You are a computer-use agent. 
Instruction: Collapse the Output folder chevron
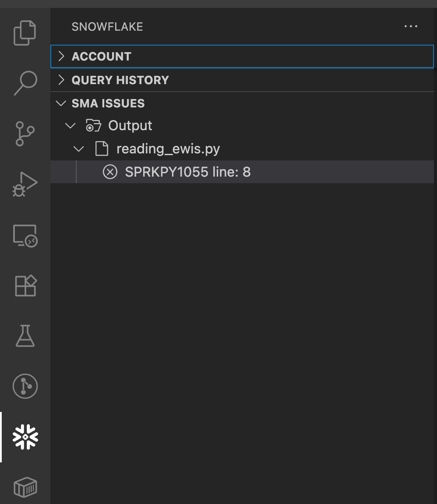tap(70, 126)
